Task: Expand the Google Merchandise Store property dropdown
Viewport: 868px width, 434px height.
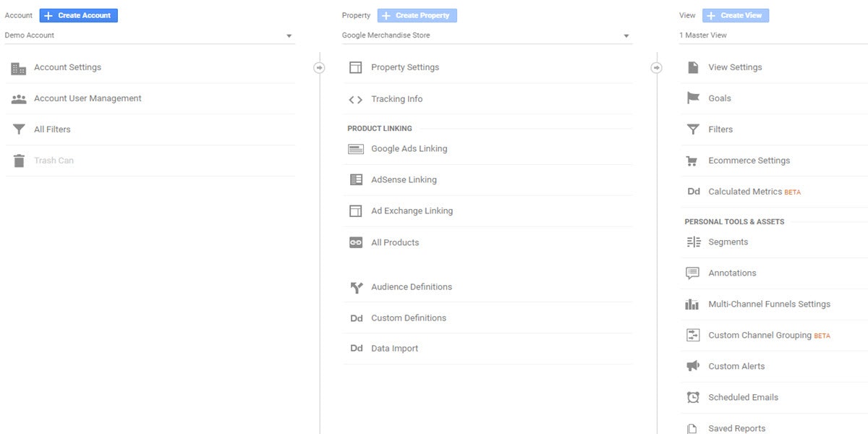Action: tap(486, 35)
